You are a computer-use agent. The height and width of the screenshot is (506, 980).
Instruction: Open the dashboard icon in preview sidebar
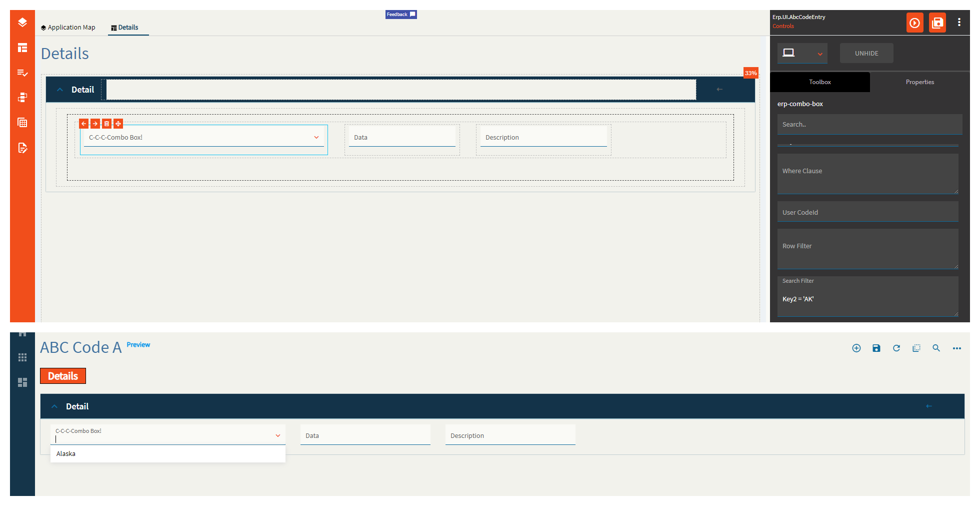[22, 382]
